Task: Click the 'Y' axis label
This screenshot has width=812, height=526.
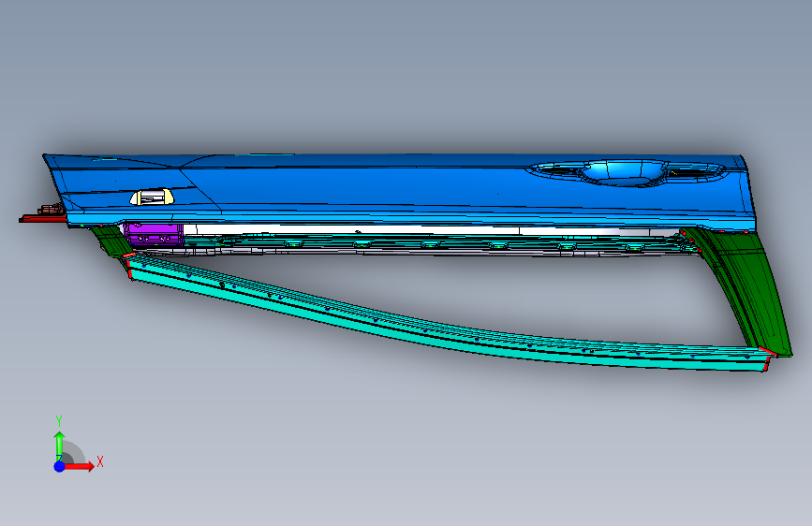Action: (x=59, y=420)
